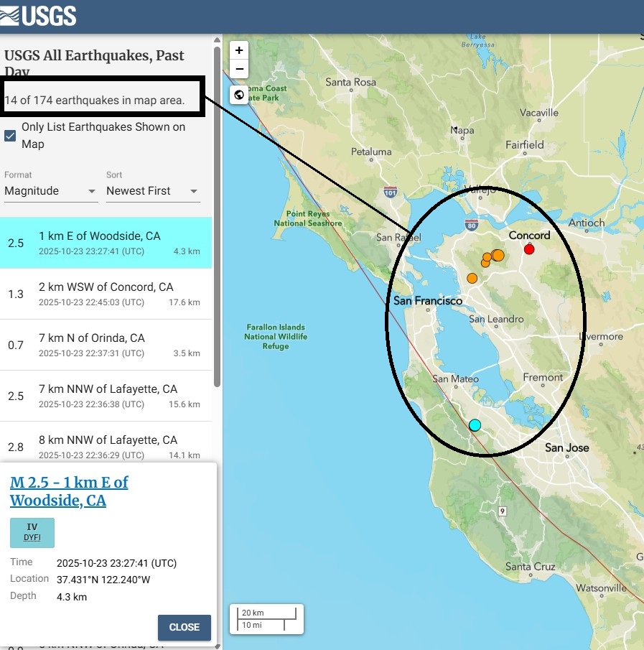644x650 pixels.
Task: Click the Petaluma label on map
Action: coord(371,152)
